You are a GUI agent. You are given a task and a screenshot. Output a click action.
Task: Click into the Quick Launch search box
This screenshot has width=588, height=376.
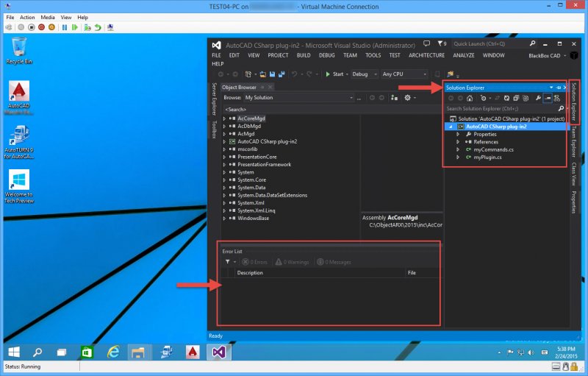[490, 44]
